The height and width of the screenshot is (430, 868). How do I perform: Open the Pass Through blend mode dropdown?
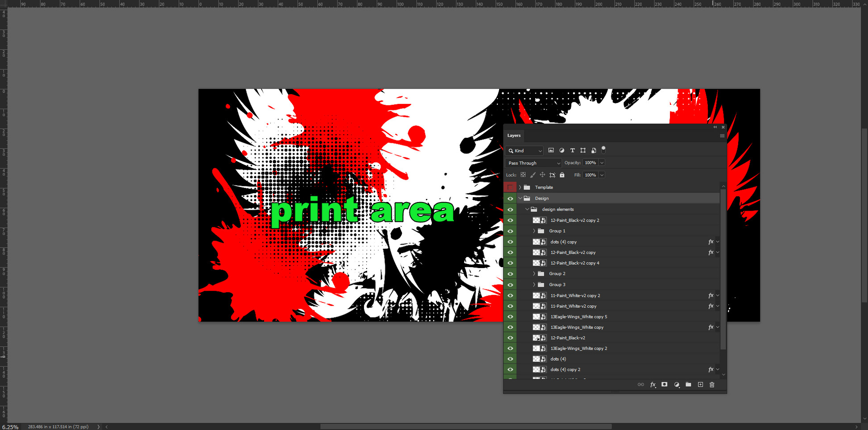click(x=533, y=163)
